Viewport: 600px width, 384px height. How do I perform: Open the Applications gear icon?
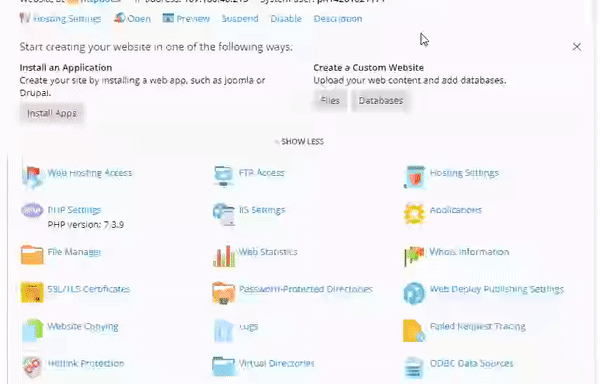(414, 213)
